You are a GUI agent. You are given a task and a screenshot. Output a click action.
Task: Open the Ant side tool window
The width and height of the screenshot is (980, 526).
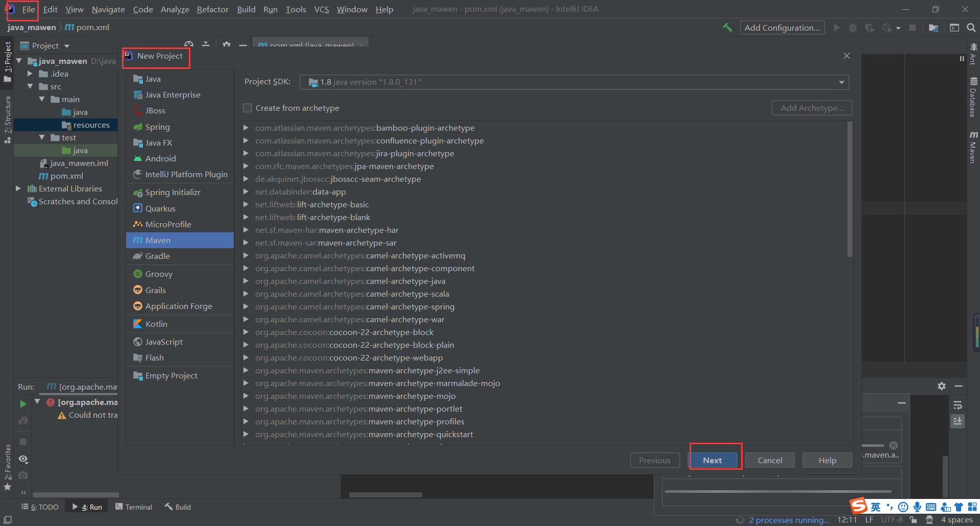tap(973, 54)
